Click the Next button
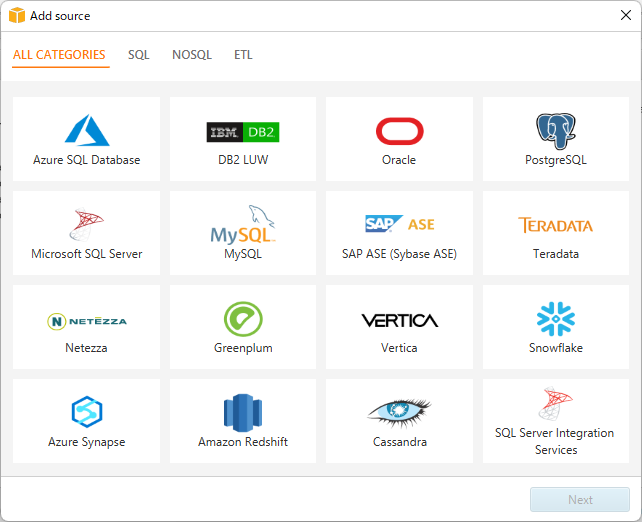The width and height of the screenshot is (642, 522). (580, 499)
